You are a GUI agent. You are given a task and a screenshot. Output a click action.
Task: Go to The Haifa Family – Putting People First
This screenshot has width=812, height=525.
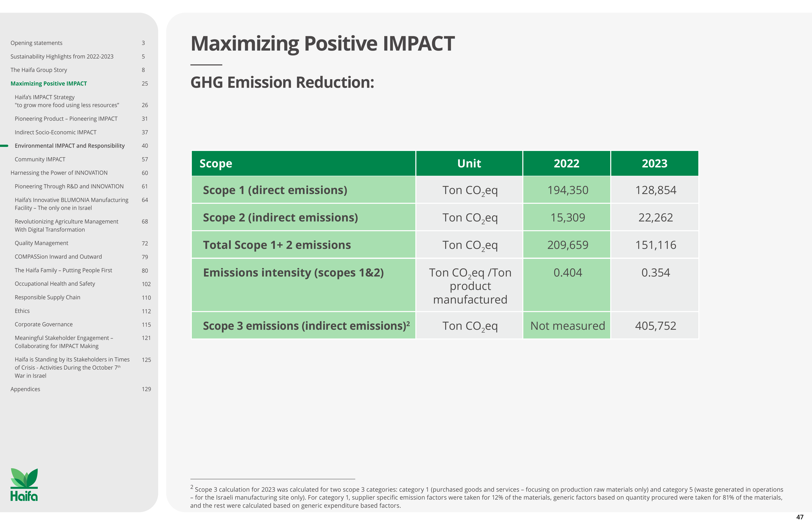63,270
